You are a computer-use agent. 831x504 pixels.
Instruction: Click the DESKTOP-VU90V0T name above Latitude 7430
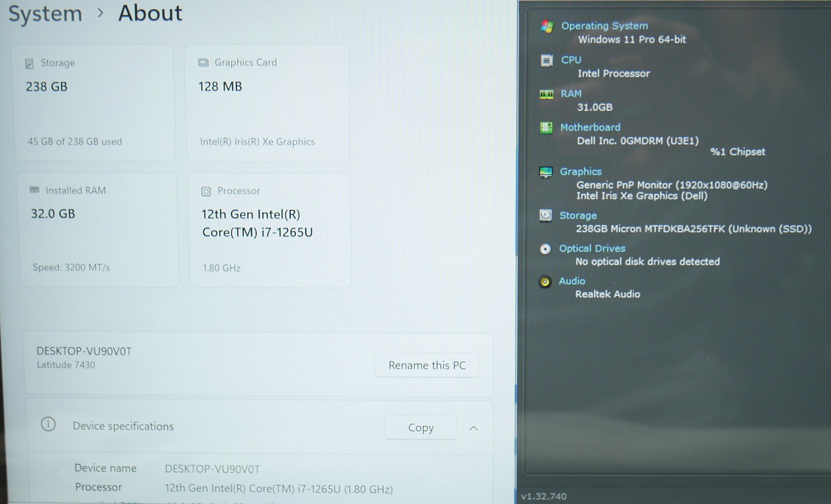(84, 351)
